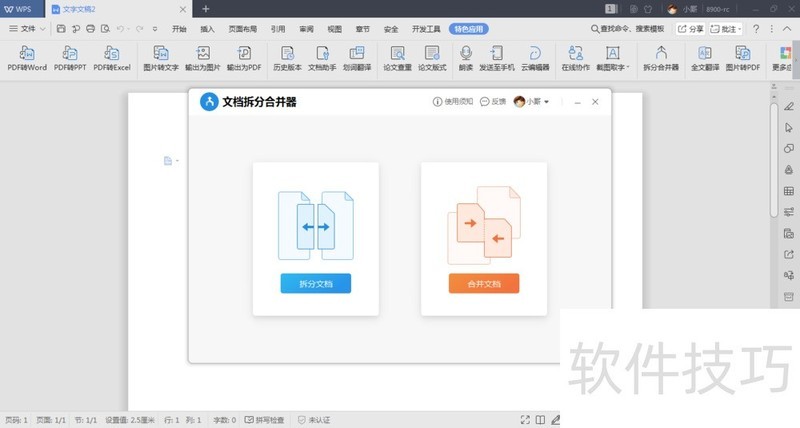Switch to the 开发工具 ribbon tab
800x428 pixels.
tap(426, 29)
